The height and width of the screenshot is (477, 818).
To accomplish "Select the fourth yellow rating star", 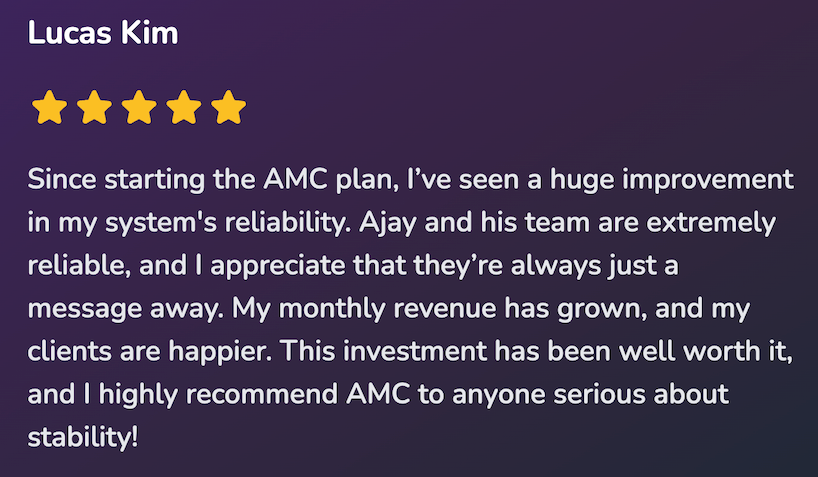I will pos(184,108).
